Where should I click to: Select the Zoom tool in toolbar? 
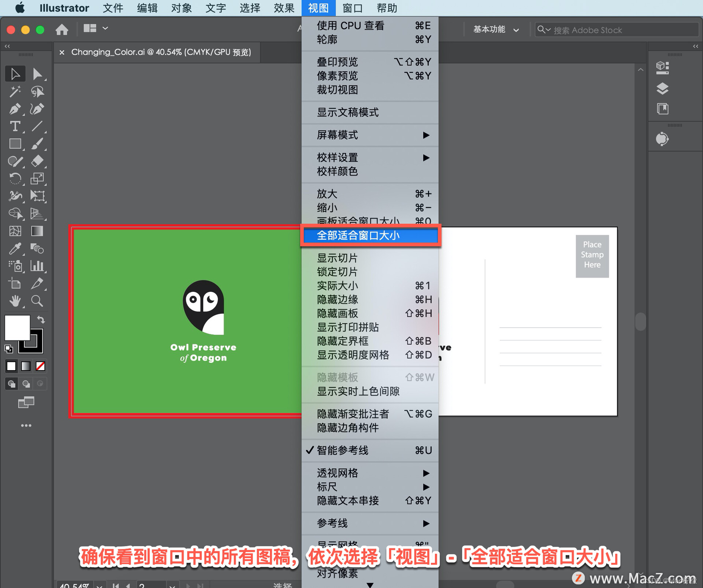click(37, 301)
